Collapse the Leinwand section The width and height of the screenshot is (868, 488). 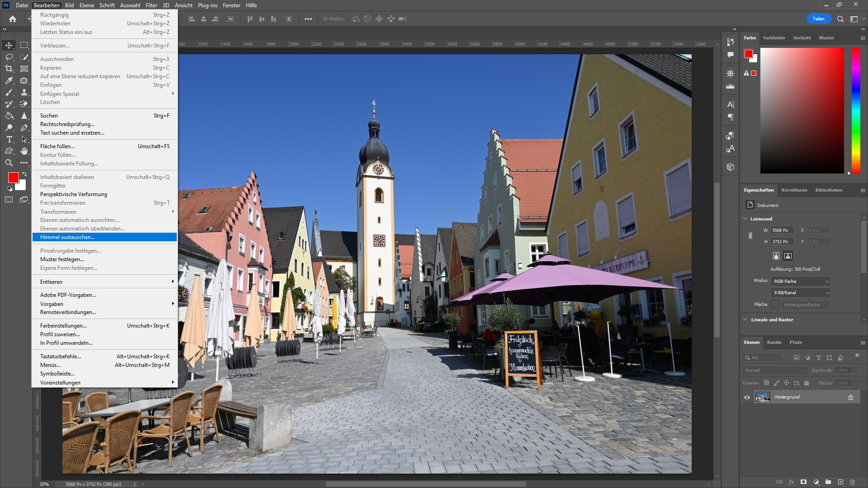745,219
